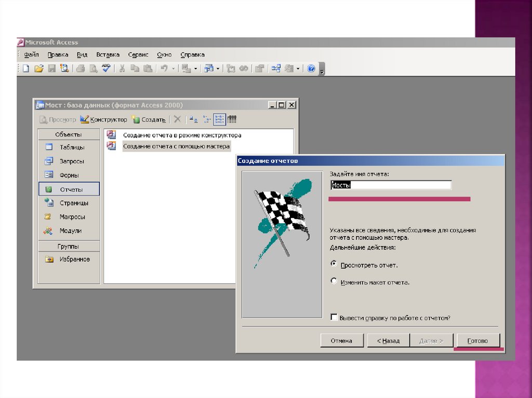Viewport: 532px width, 398px height.
Task: Click the Code toolbar icon
Action: point(231,68)
